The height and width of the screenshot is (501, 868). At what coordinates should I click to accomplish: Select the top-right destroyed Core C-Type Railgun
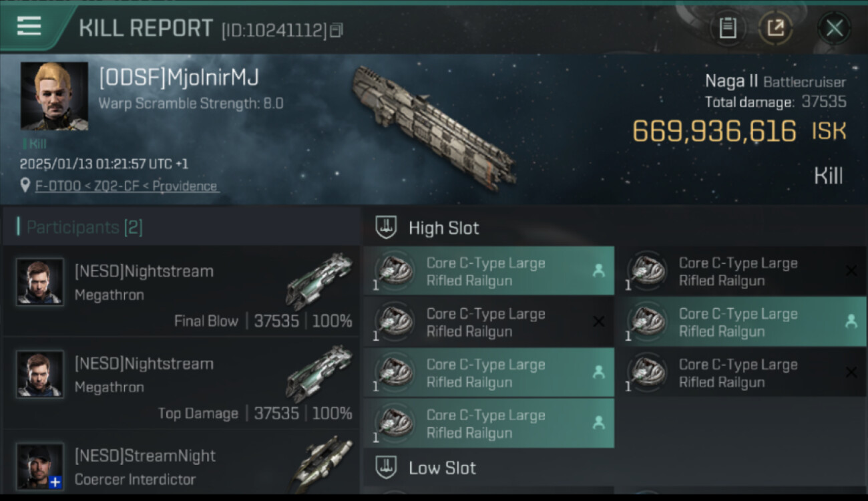coord(741,271)
